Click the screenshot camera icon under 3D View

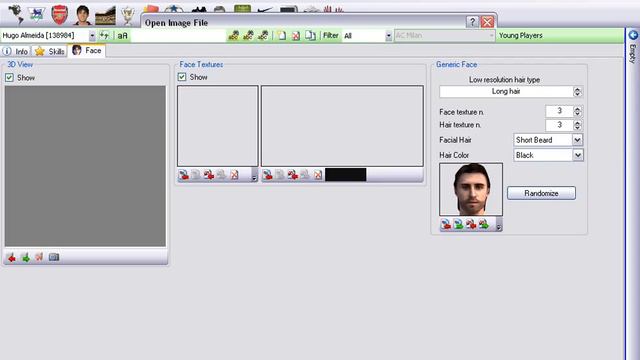click(54, 257)
